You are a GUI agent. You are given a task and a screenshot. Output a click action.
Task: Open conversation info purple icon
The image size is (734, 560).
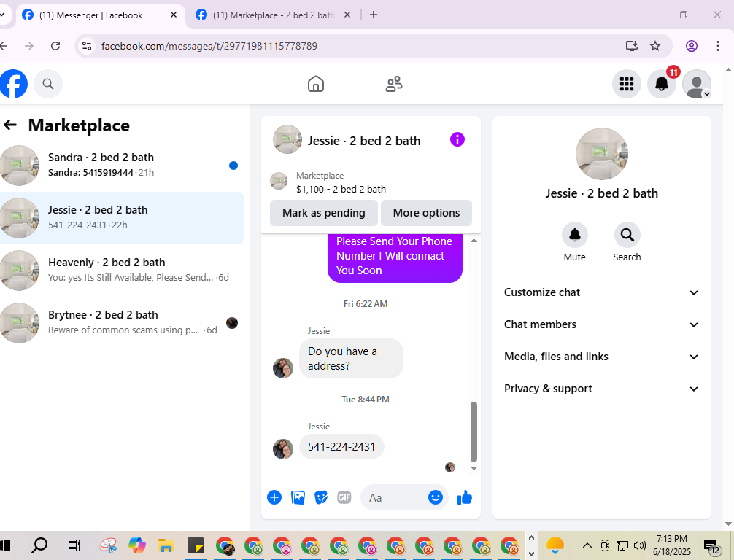click(457, 139)
